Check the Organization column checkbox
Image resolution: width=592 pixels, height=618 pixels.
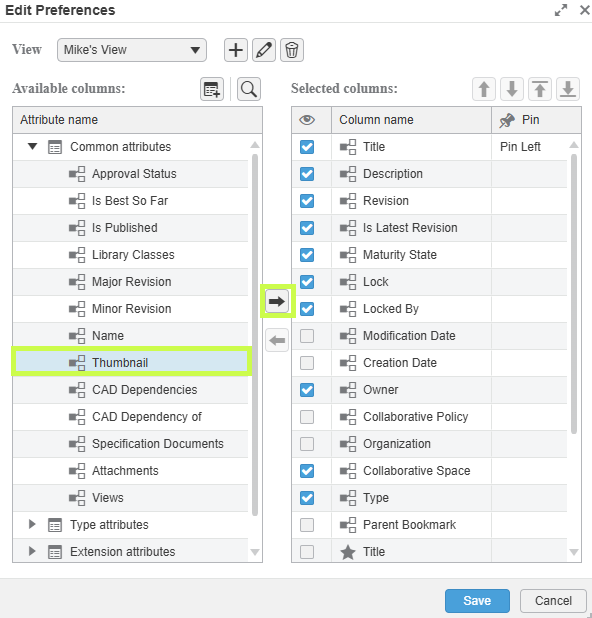[x=307, y=444]
